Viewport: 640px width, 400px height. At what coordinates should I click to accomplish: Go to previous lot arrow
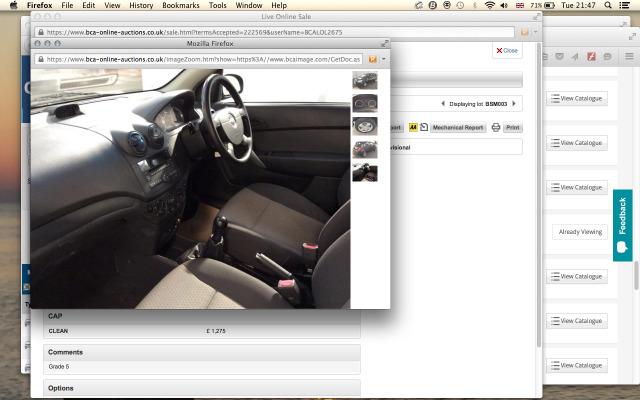tap(443, 104)
